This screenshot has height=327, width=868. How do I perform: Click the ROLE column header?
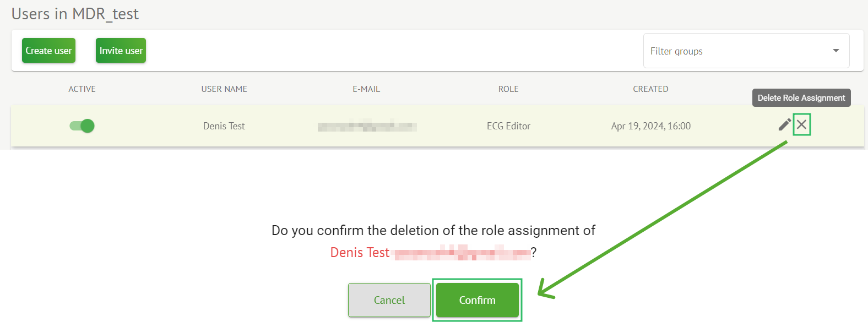point(508,89)
